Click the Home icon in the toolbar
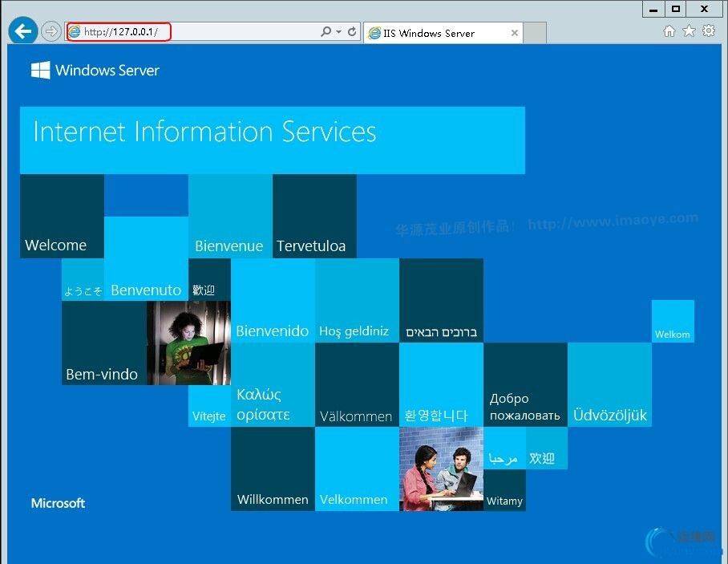This screenshot has width=728, height=564. tap(669, 31)
